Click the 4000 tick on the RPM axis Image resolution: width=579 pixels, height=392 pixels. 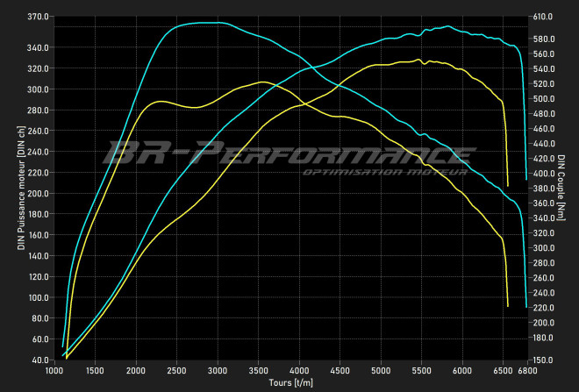(x=299, y=371)
